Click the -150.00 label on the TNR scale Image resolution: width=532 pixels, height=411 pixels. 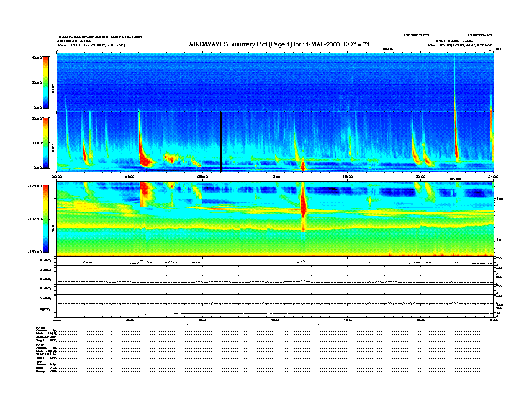tap(35, 252)
